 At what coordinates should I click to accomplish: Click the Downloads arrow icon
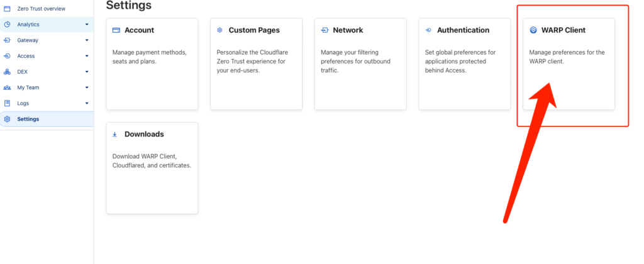[x=115, y=134]
